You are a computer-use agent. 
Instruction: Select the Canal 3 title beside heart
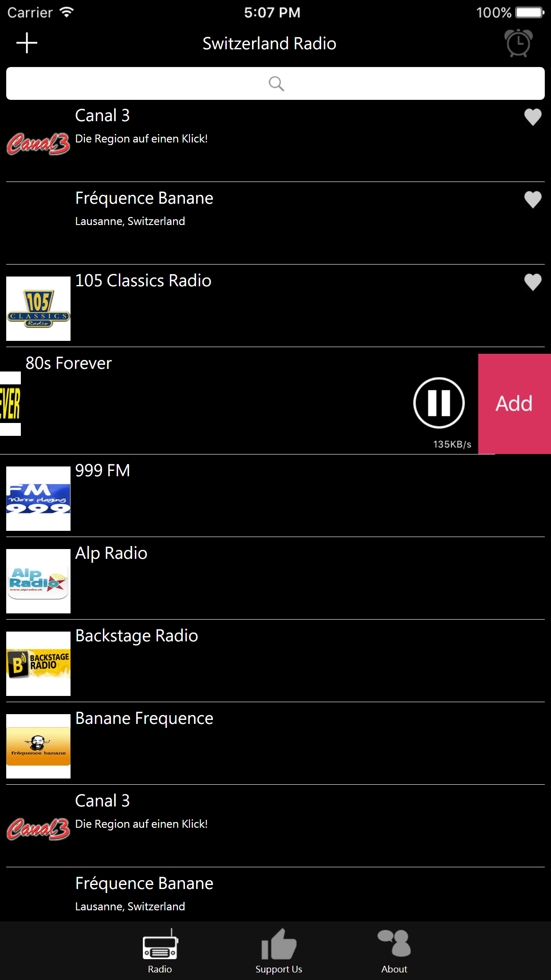pos(102,115)
